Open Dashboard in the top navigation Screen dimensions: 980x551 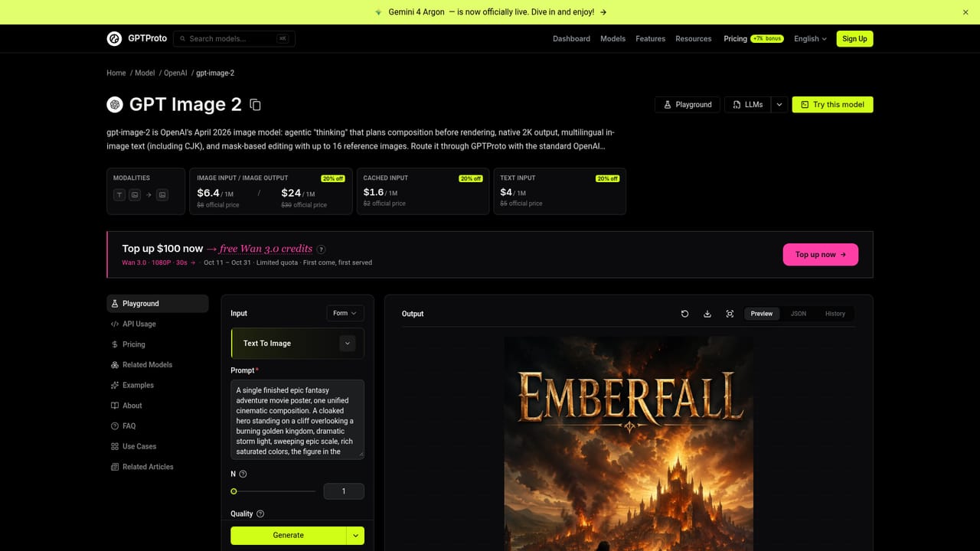point(571,39)
